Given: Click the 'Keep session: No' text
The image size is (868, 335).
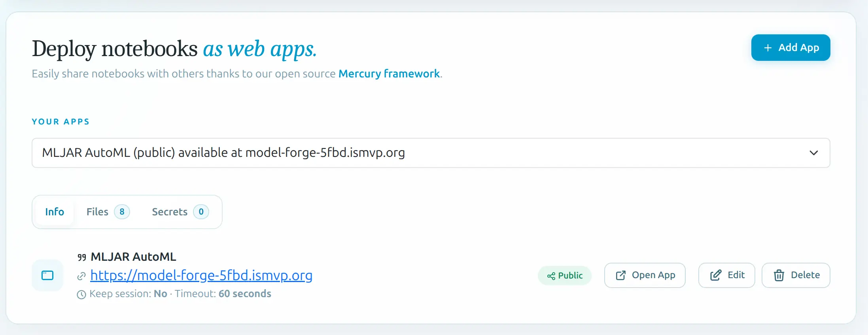Looking at the screenshot, I should [129, 294].
